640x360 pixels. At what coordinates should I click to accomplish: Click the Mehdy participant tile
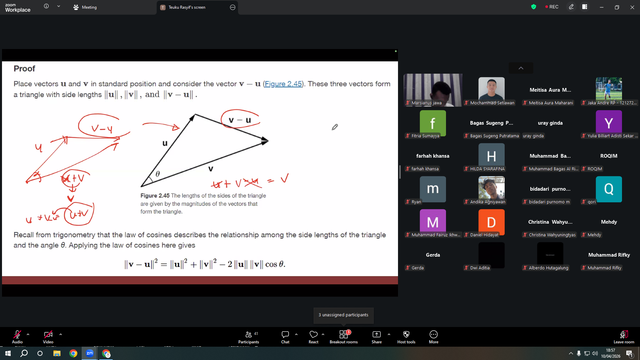609,222
